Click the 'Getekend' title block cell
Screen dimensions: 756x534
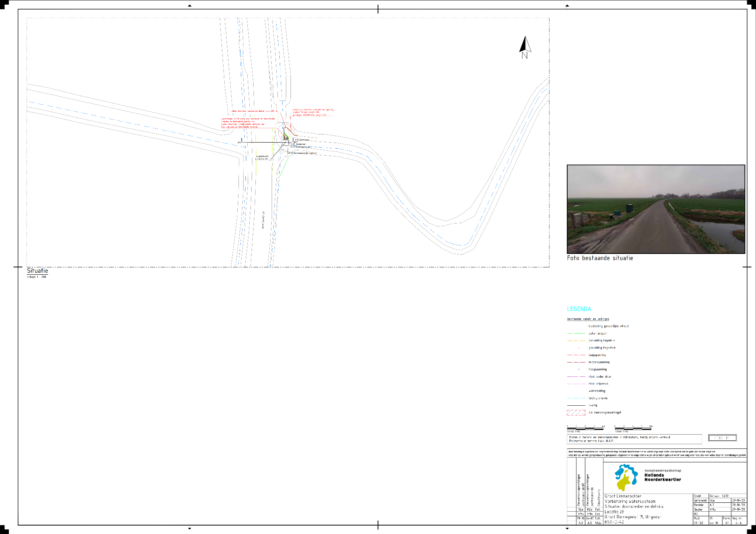pos(701,500)
